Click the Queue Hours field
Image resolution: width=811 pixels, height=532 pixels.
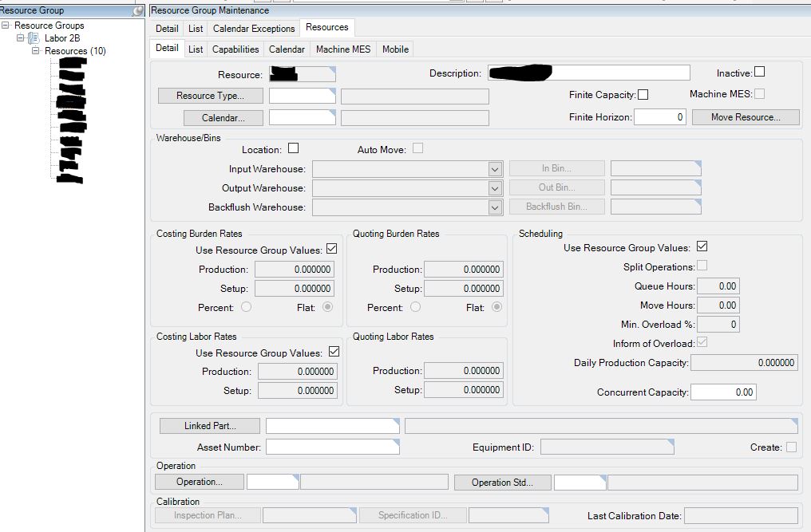(x=718, y=286)
